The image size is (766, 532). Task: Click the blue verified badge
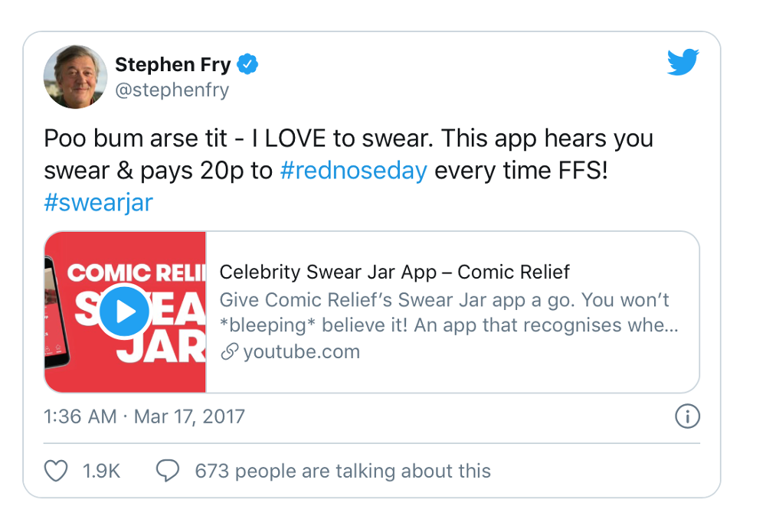pyautogui.click(x=247, y=65)
